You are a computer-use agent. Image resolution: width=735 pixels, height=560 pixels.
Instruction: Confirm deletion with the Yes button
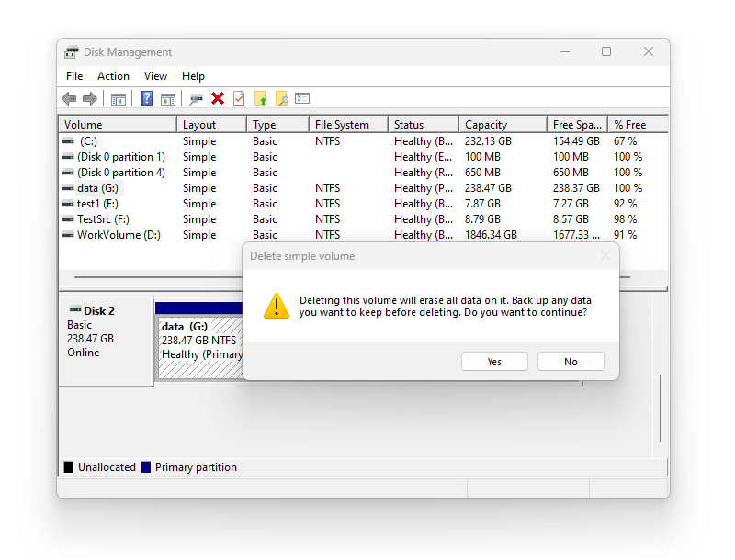coord(494,361)
